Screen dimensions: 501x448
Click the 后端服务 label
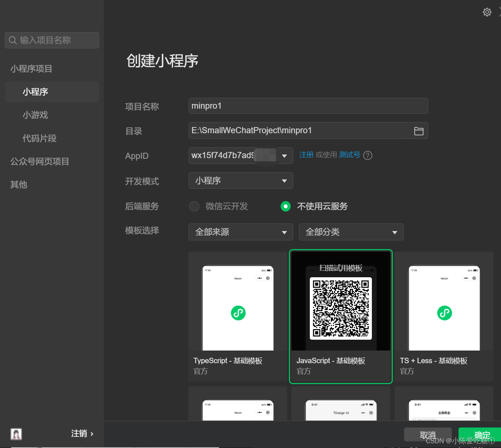tap(142, 206)
